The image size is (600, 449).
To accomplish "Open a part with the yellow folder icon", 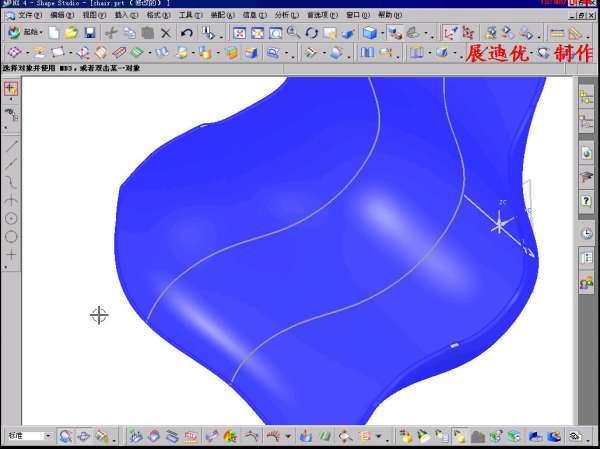I will [x=72, y=33].
